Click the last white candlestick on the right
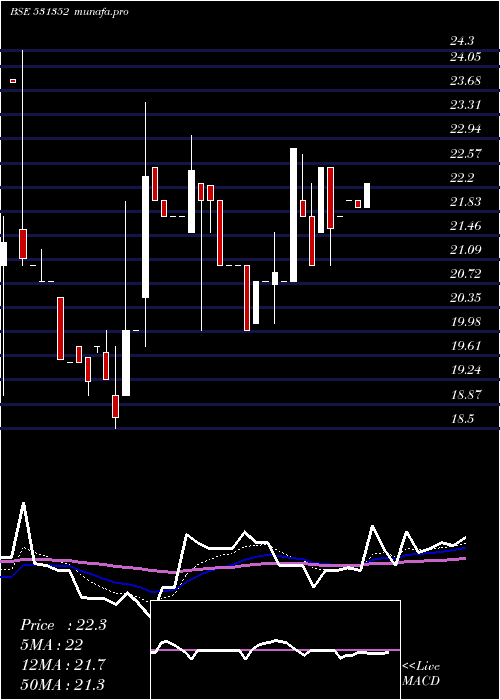Viewport: 500px width, 700px height. pos(367,196)
